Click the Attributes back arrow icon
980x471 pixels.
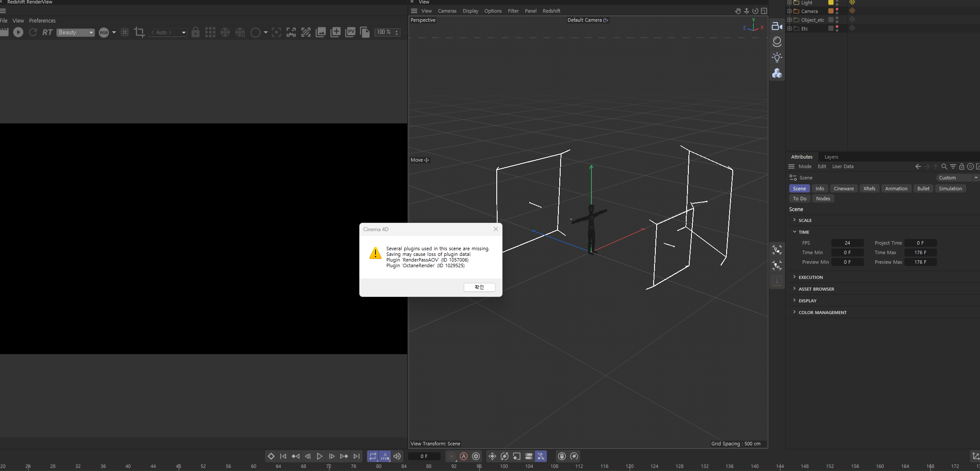918,166
